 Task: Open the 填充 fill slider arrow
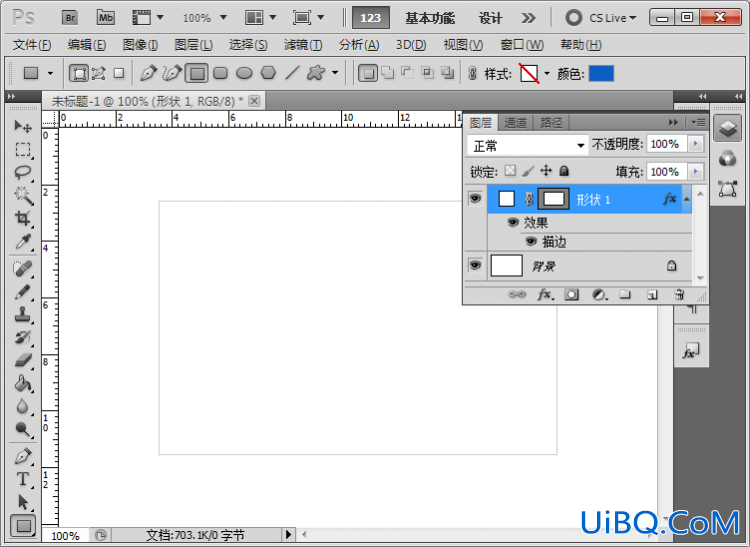[x=695, y=171]
